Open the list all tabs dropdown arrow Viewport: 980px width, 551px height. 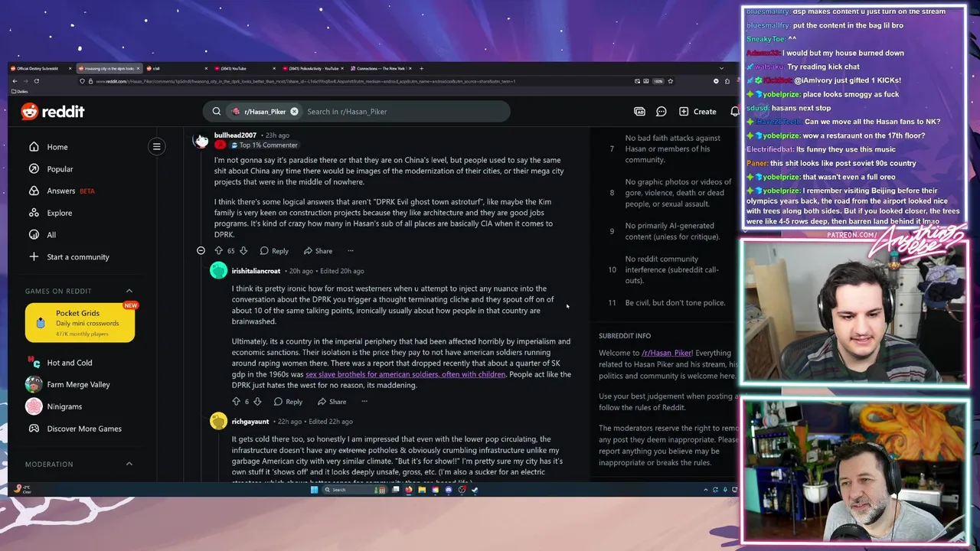click(x=721, y=69)
